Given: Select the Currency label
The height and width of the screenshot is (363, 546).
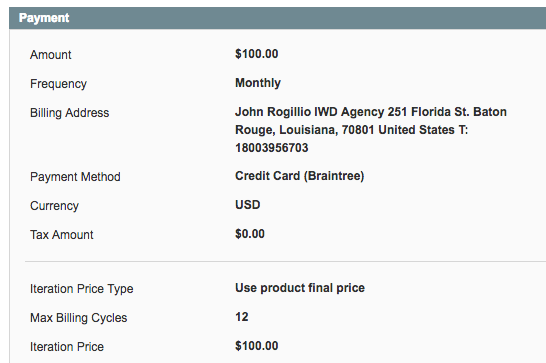Looking at the screenshot, I should (x=54, y=206).
